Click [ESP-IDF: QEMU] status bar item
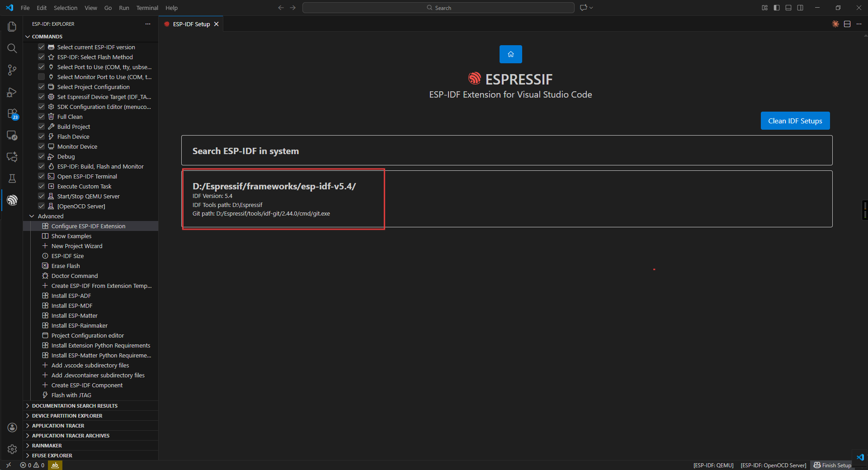Viewport: 868px width, 470px height. tap(713, 465)
